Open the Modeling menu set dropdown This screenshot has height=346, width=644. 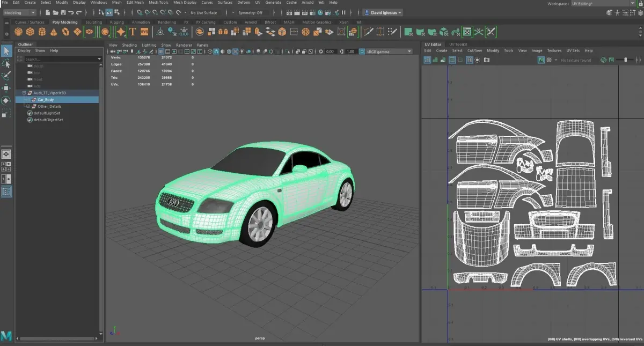pos(19,12)
